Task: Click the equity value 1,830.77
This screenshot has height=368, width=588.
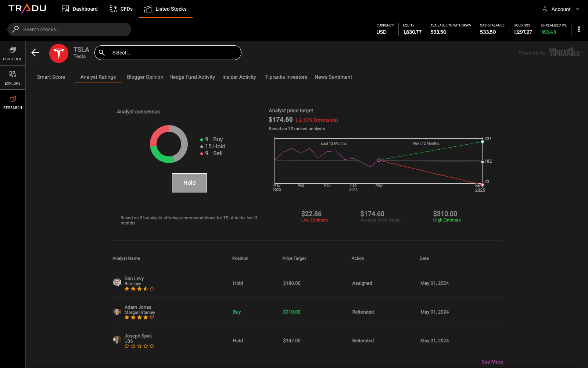Action: coord(412,32)
